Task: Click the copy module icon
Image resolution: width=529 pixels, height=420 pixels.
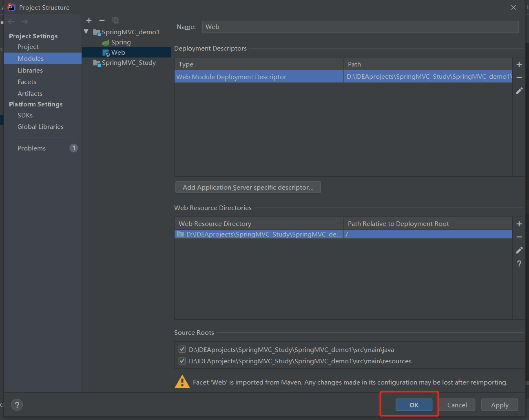Action: (x=115, y=20)
